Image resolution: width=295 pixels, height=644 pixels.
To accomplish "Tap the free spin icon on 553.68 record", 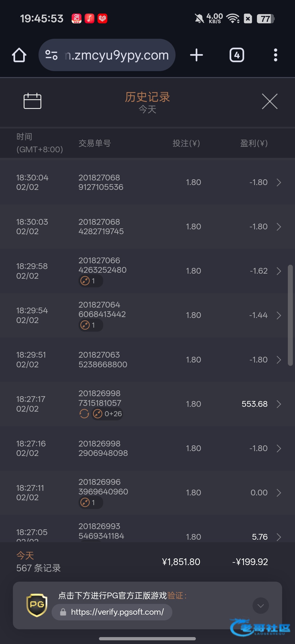I will [x=84, y=414].
